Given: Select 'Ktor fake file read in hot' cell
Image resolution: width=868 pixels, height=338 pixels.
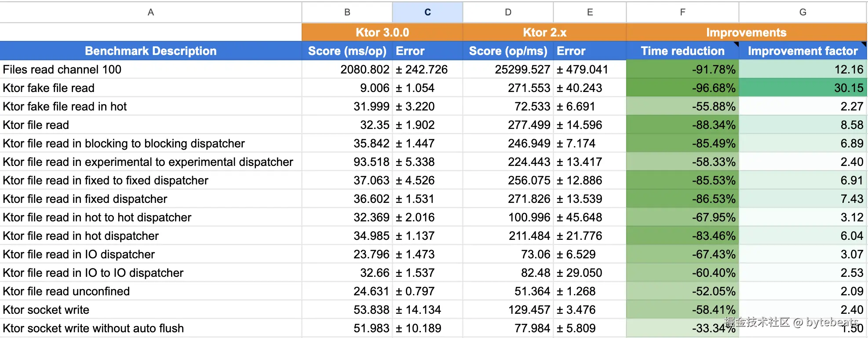Looking at the screenshot, I should point(151,107).
